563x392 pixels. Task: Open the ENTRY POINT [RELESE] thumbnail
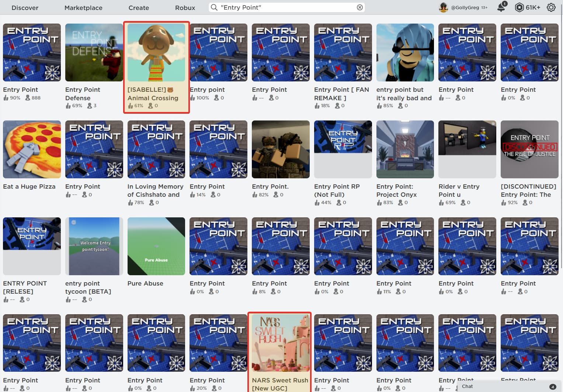pyautogui.click(x=32, y=246)
